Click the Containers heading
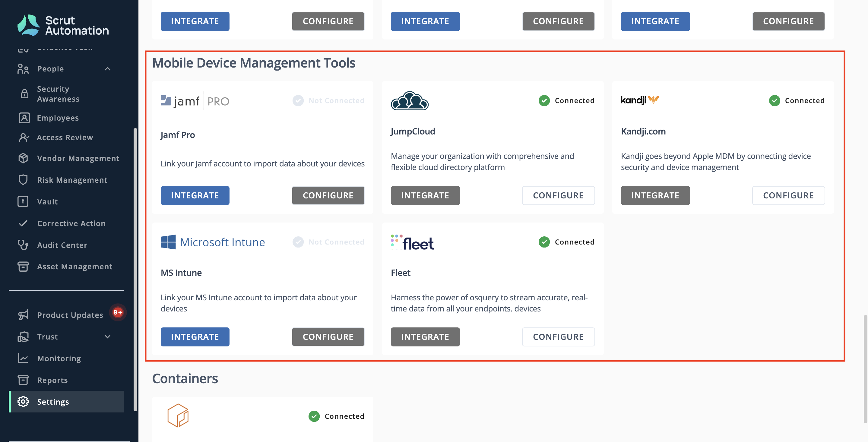This screenshot has width=868, height=442. [185, 378]
